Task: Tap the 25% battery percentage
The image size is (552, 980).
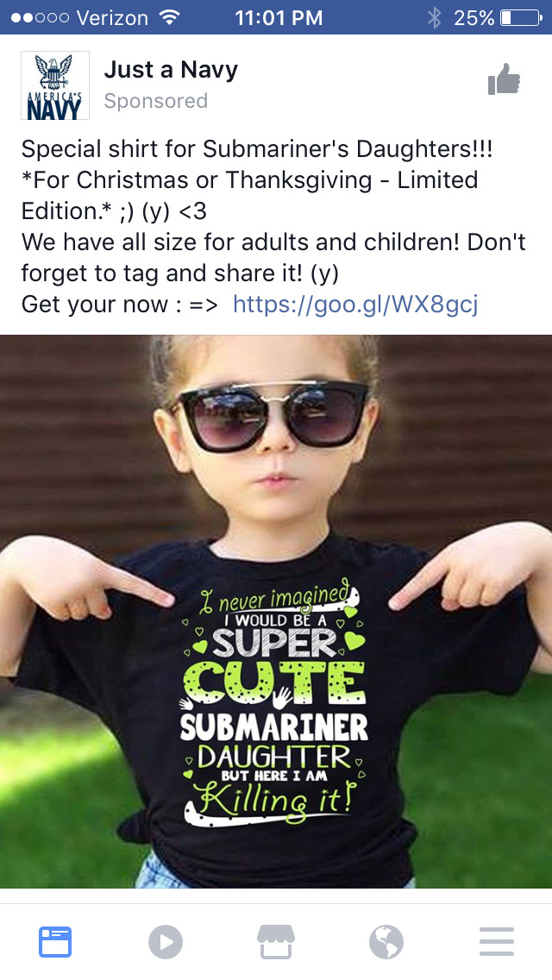Action: 474,17
